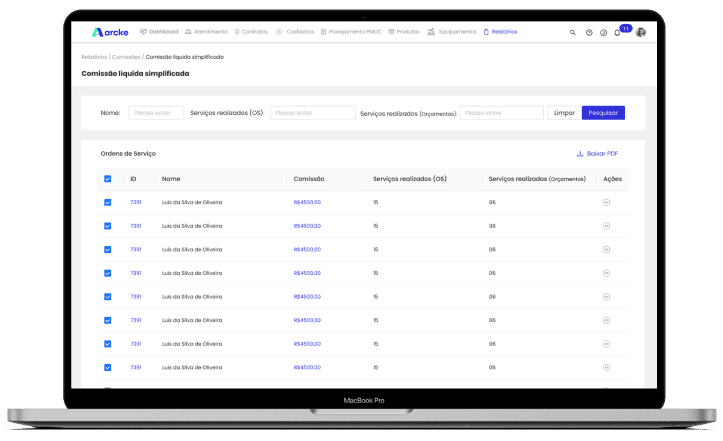
Task: Click Comissões in the breadcrumb
Action: [x=127, y=57]
